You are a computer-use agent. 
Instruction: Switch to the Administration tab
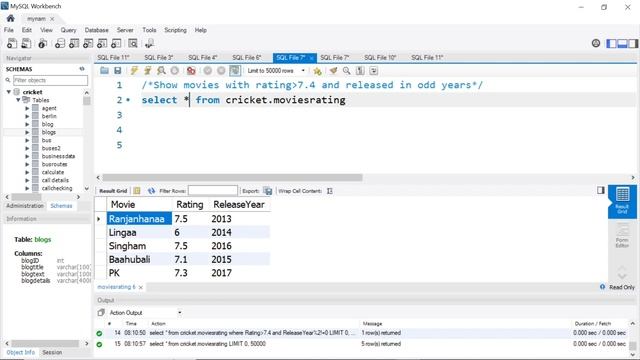(25, 206)
